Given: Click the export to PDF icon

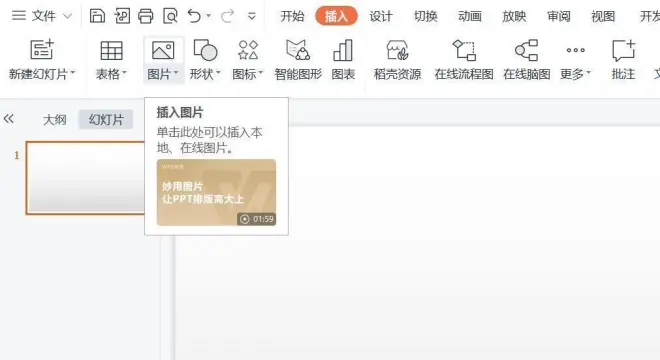Looking at the screenshot, I should point(122,16).
